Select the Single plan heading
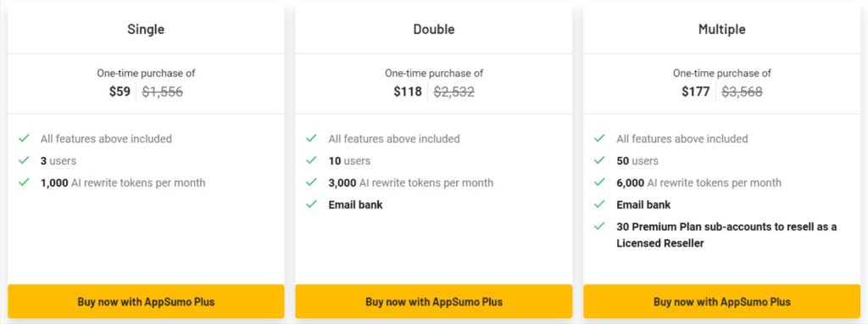The height and width of the screenshot is (324, 868). click(146, 30)
